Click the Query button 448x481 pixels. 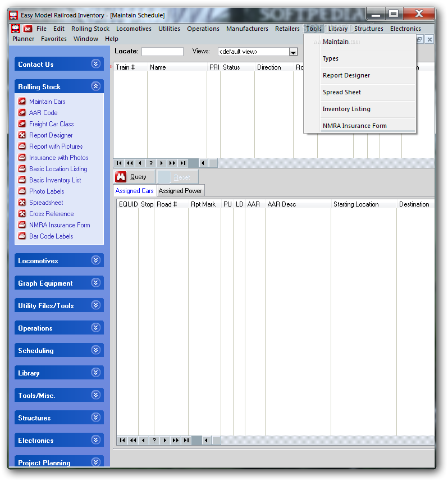134,177
